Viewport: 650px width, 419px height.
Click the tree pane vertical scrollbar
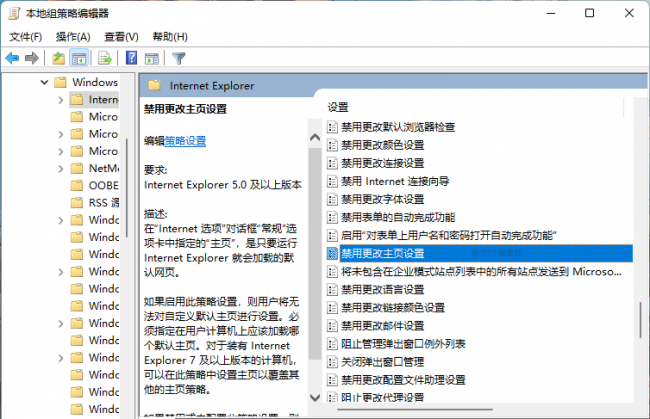[x=126, y=188]
